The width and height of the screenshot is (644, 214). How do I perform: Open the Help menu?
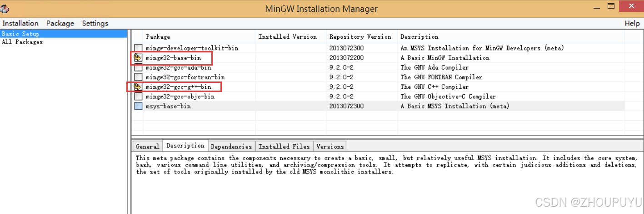632,23
